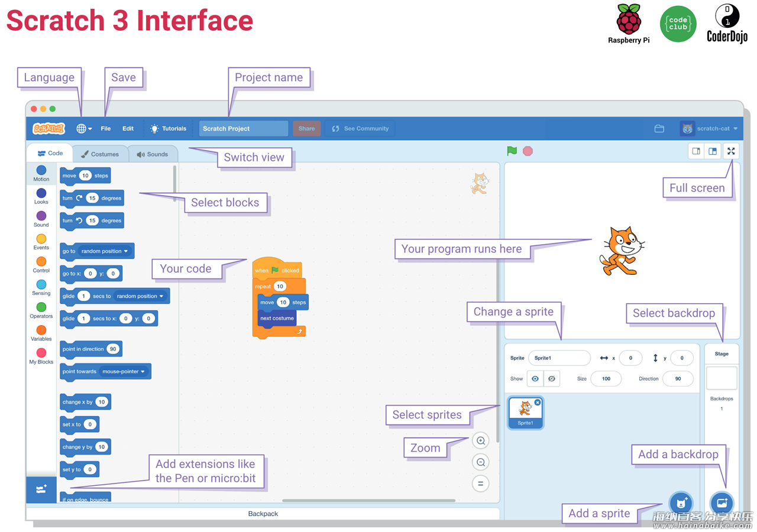
Task: Reset workspace zoom with equals icon
Action: coord(481,484)
